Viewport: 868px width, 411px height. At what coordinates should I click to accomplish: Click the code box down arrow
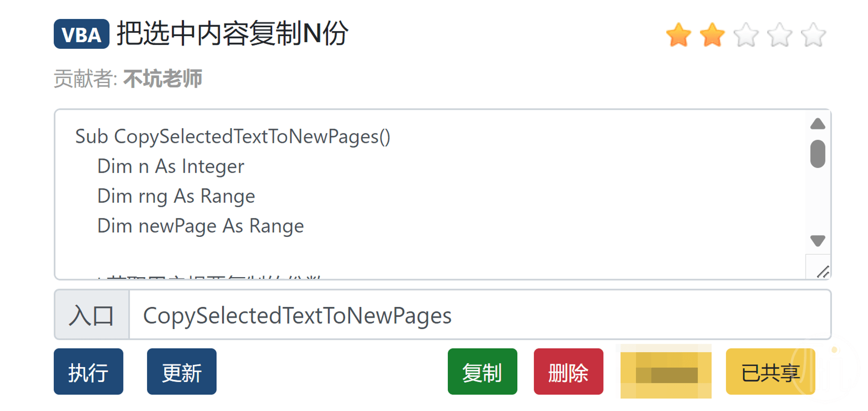[817, 241]
